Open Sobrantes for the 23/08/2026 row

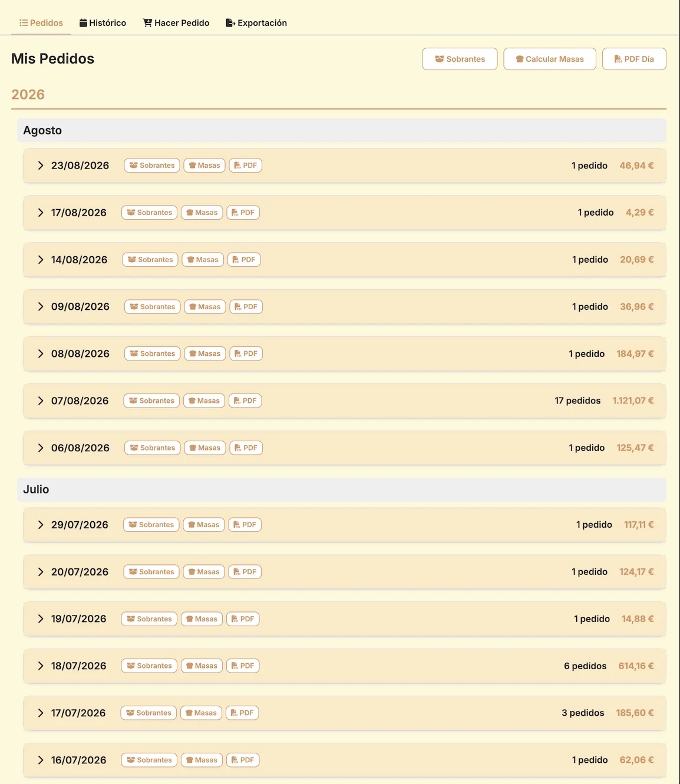pos(152,166)
